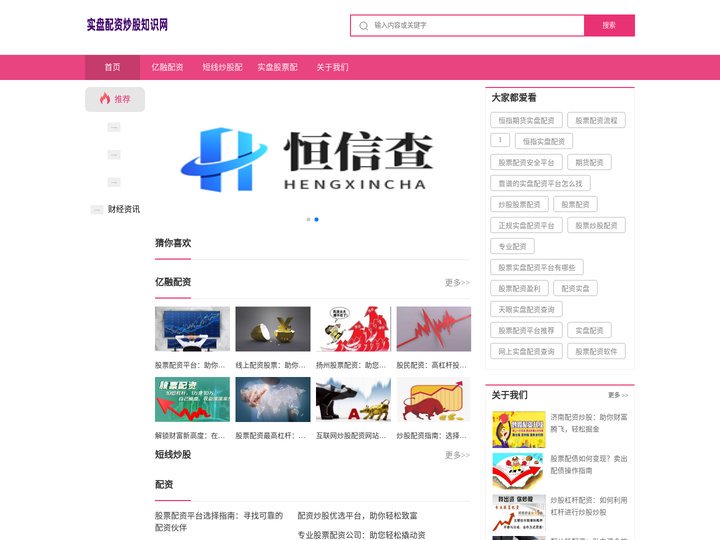Viewport: 720px width, 540px height.
Task: Open the 炒股杠杆配资：如何利用 article link
Action: [589, 506]
